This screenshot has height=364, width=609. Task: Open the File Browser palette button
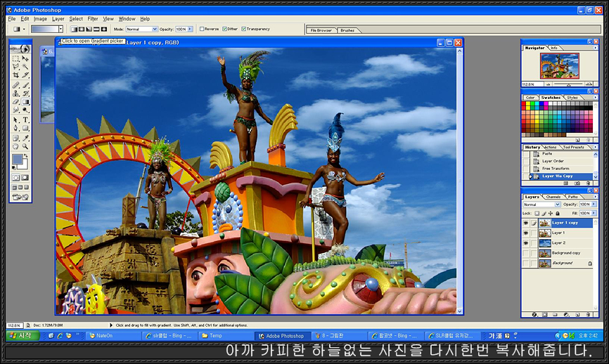point(321,30)
